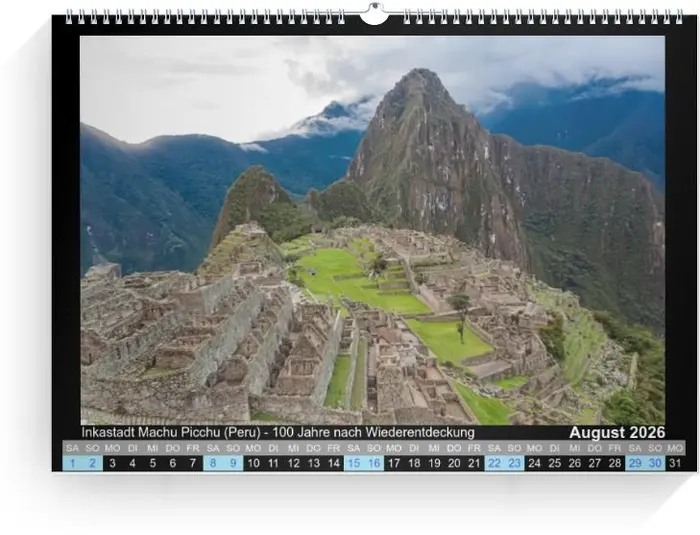The image size is (700, 535).
Task: Click date 26 in the date row
Action: pyautogui.click(x=575, y=463)
